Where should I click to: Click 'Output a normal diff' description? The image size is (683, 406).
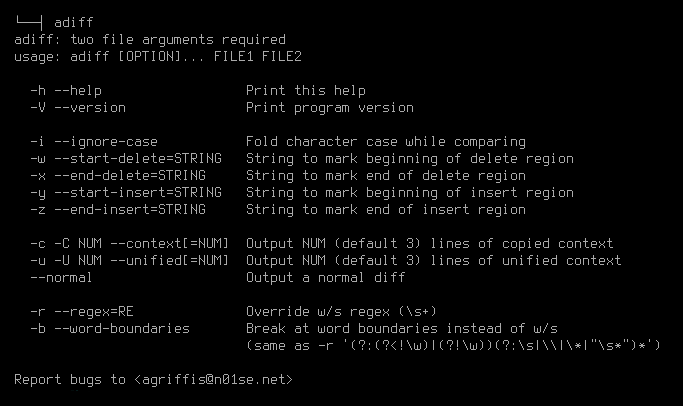point(325,277)
